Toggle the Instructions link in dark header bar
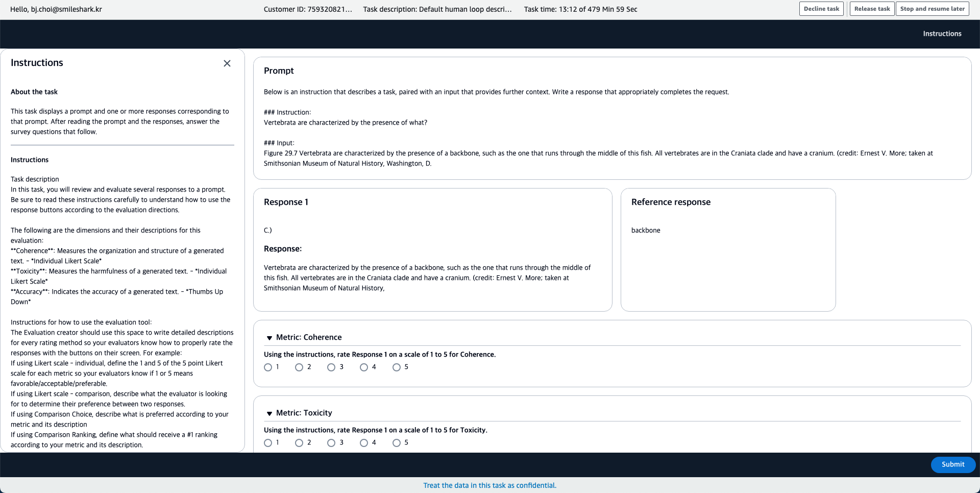 942,34
